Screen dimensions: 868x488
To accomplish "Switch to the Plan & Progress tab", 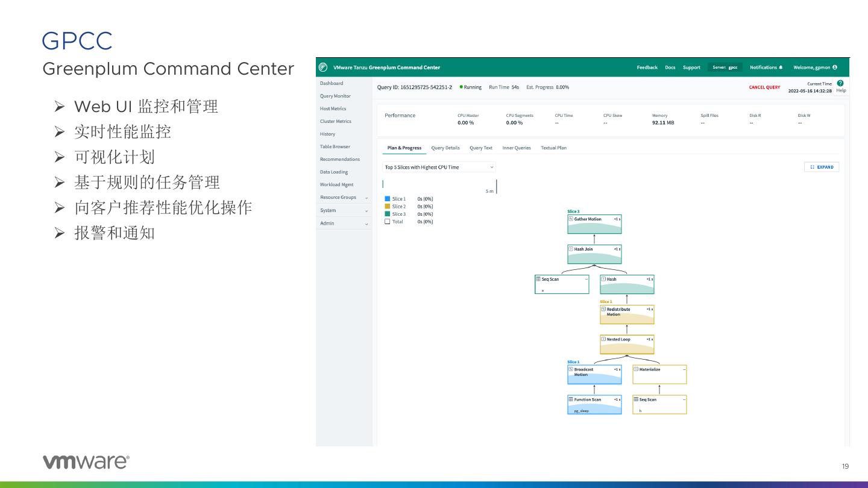I will click(x=404, y=148).
